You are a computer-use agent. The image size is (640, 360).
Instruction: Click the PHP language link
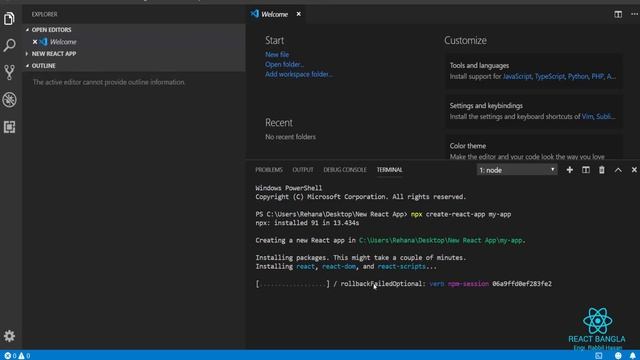tap(597, 76)
